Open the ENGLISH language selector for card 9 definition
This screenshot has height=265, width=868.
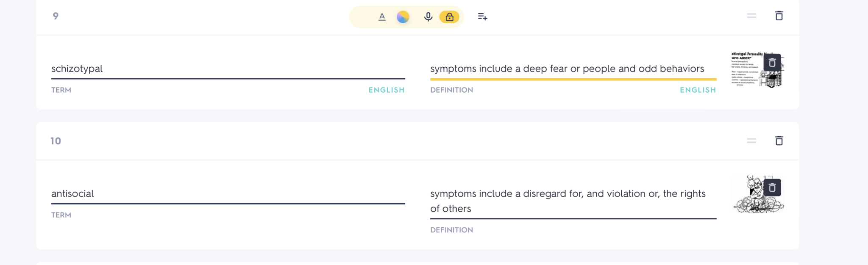(698, 90)
